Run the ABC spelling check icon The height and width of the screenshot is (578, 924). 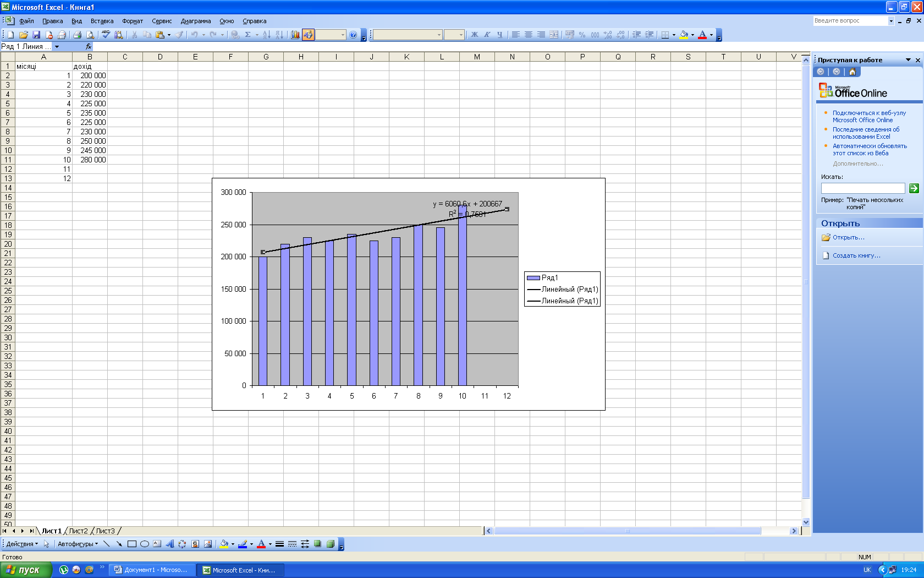tap(106, 35)
